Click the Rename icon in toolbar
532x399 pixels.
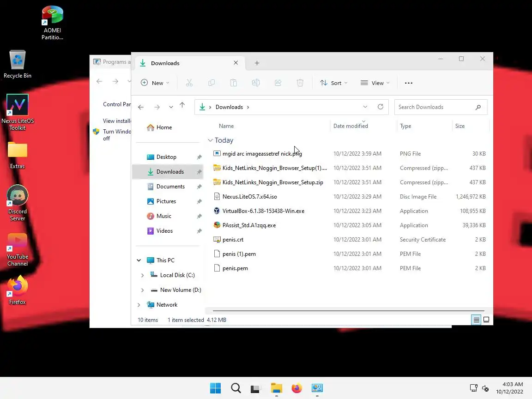(x=256, y=83)
